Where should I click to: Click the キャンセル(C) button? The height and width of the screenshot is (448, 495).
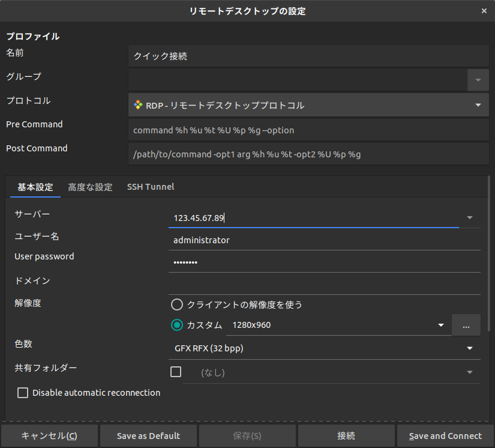49,436
